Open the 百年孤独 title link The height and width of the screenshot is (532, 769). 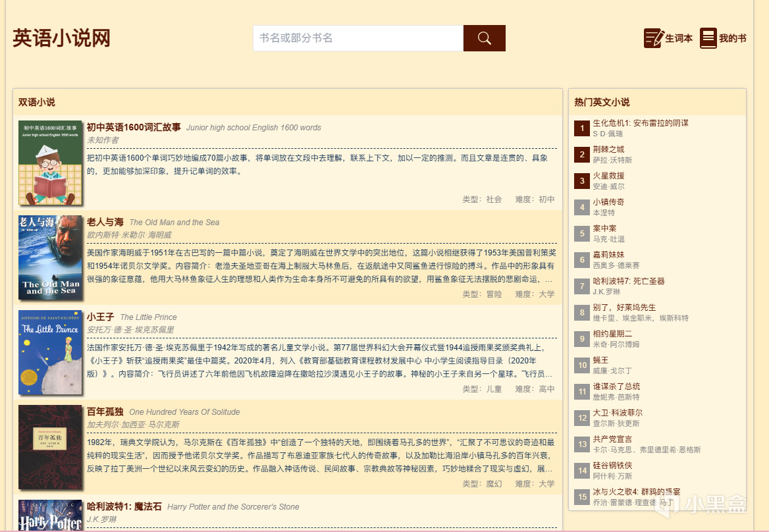click(105, 412)
